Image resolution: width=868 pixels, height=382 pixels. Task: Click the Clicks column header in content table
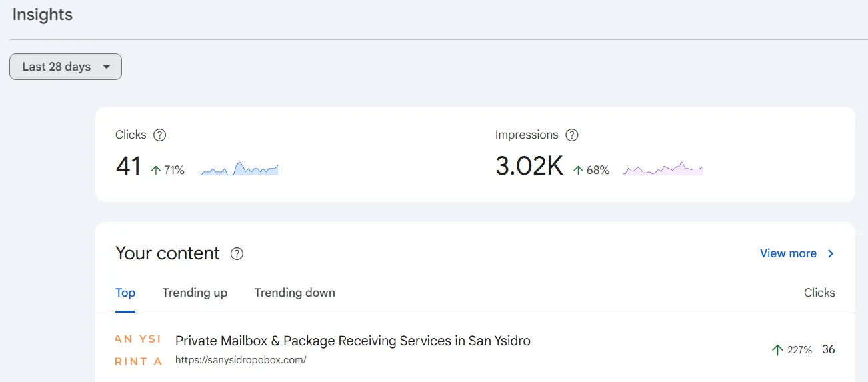pyautogui.click(x=819, y=293)
